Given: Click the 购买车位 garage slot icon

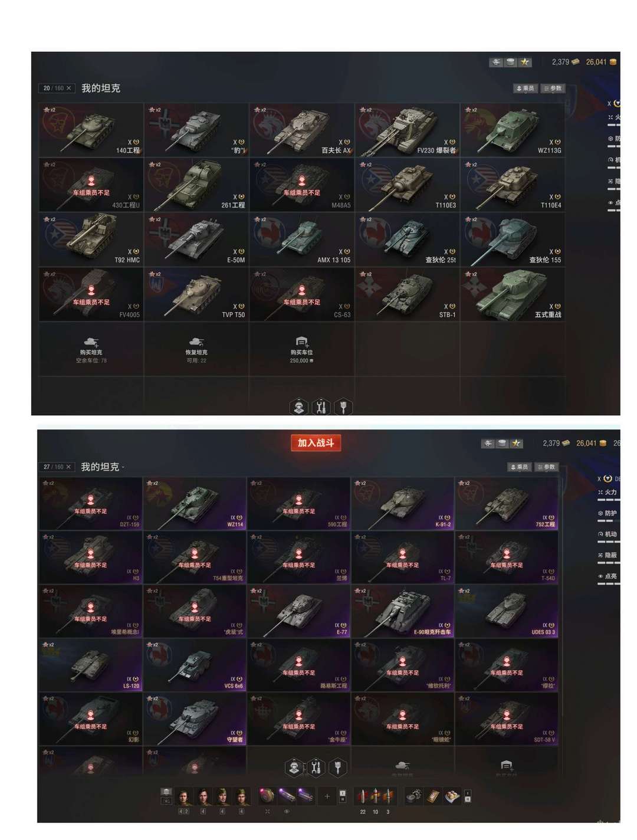Looking at the screenshot, I should click(301, 342).
